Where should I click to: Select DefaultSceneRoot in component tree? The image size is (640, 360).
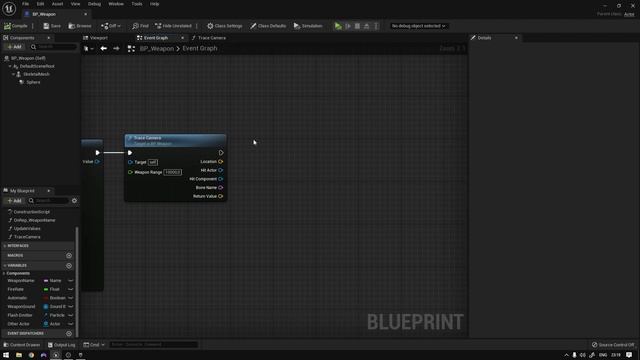click(37, 66)
